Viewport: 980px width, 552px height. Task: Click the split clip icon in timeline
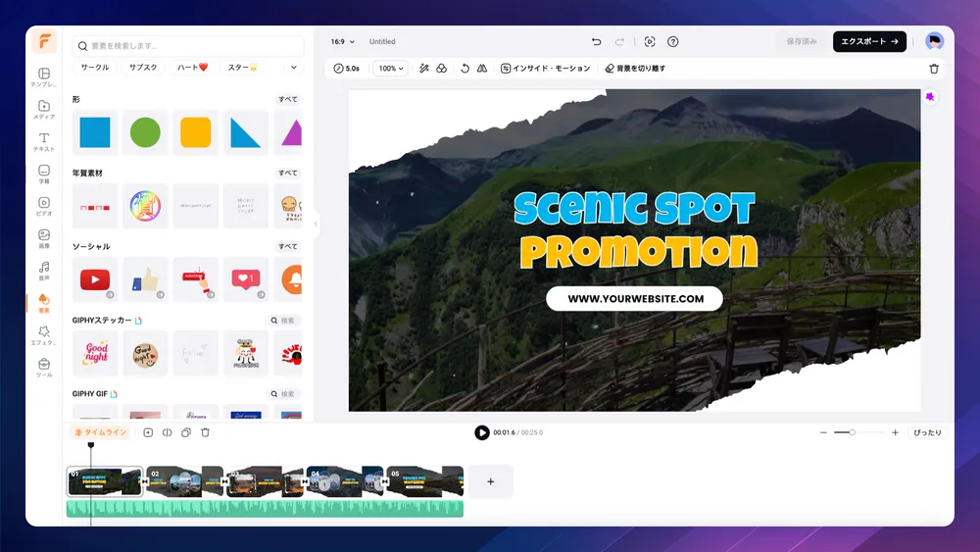coord(167,432)
